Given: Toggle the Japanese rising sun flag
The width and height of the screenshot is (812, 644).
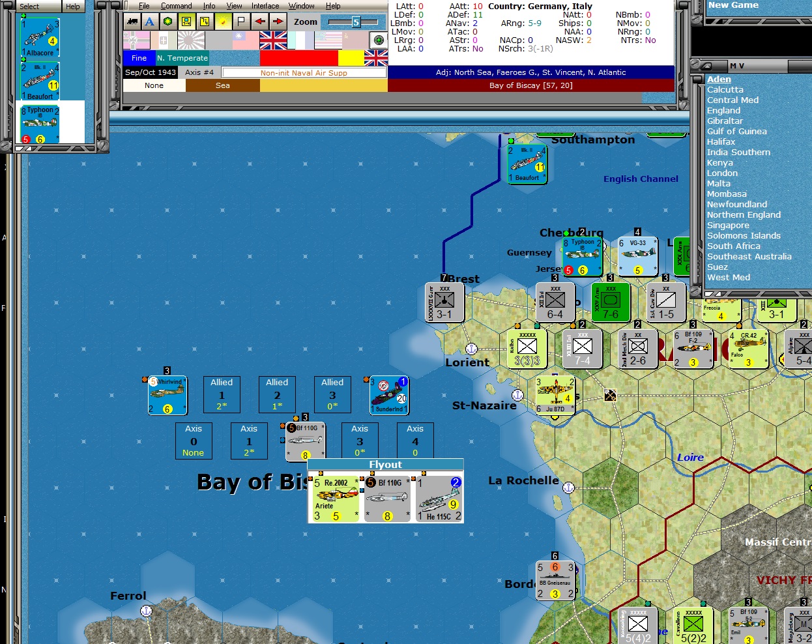Looking at the screenshot, I should tap(192, 40).
